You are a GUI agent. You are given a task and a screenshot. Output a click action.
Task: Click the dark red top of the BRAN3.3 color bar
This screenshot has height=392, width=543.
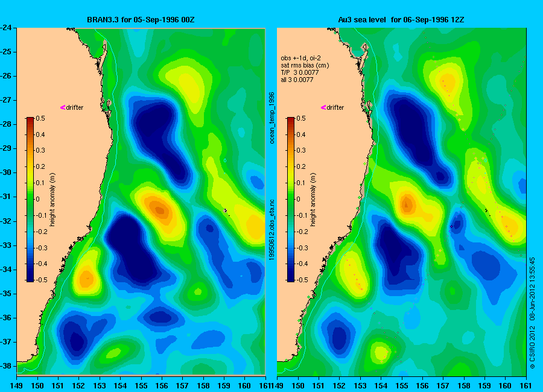pos(30,120)
